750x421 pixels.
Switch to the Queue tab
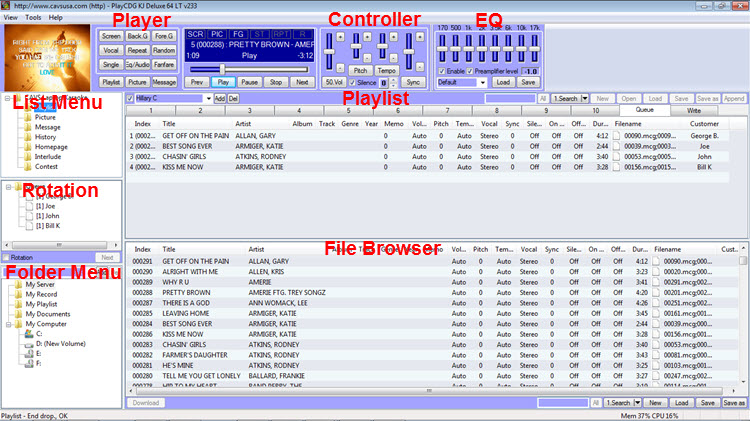click(x=632, y=110)
